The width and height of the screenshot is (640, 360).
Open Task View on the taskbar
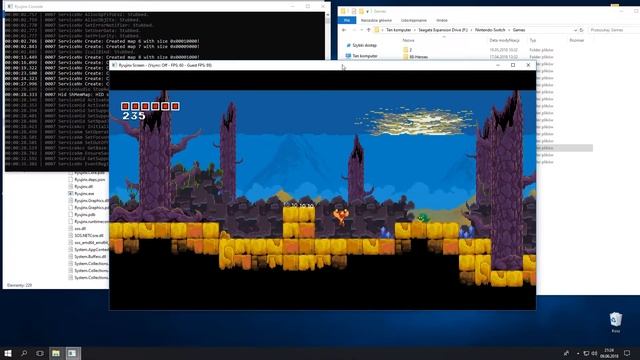pyautogui.click(x=40, y=353)
